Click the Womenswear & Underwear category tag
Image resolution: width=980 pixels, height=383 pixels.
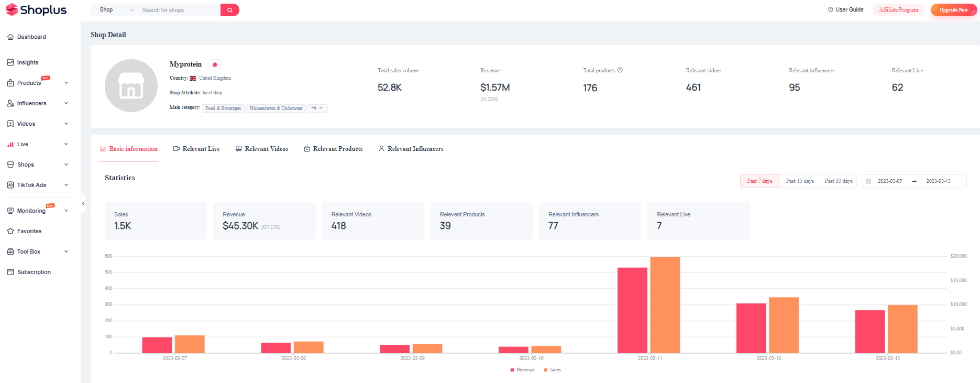pos(276,108)
